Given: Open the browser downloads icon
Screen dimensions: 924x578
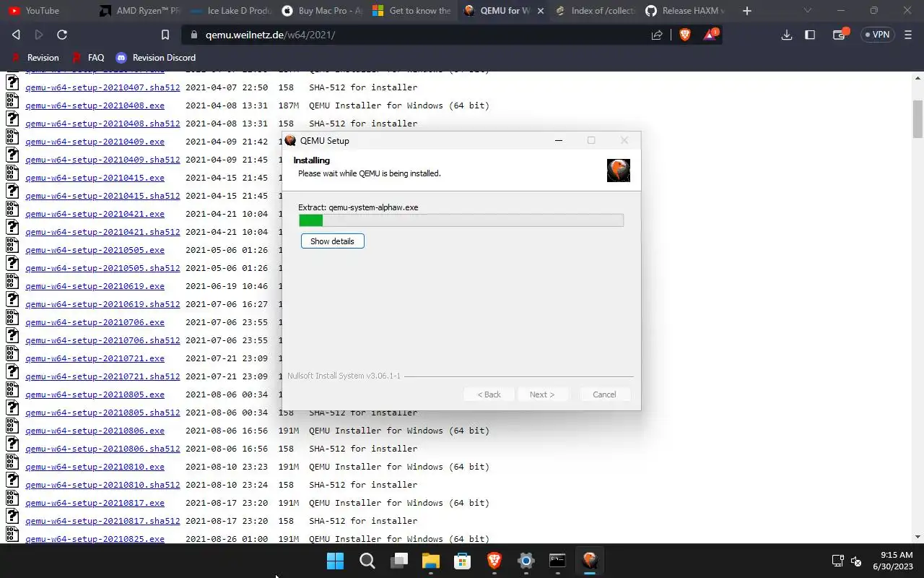Looking at the screenshot, I should coord(787,35).
